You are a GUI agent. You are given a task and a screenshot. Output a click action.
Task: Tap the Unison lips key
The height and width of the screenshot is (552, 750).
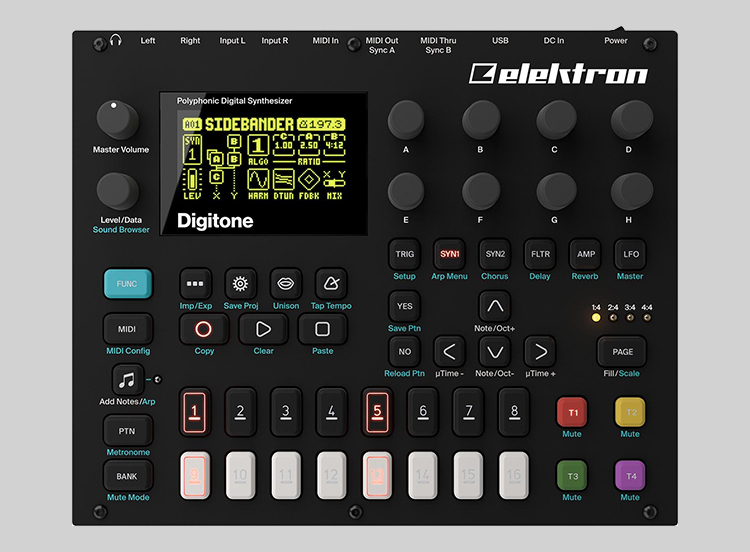coord(286,284)
